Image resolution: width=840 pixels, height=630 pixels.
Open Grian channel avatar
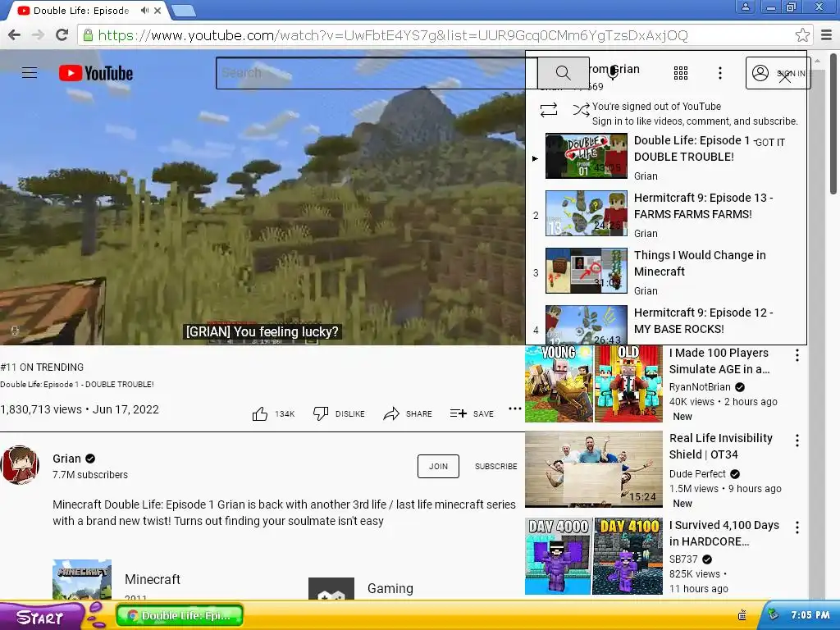point(20,465)
